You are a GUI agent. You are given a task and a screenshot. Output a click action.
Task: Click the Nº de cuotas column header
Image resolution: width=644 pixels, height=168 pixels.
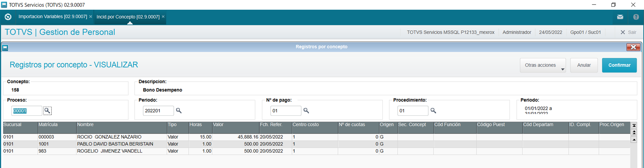click(x=358, y=127)
